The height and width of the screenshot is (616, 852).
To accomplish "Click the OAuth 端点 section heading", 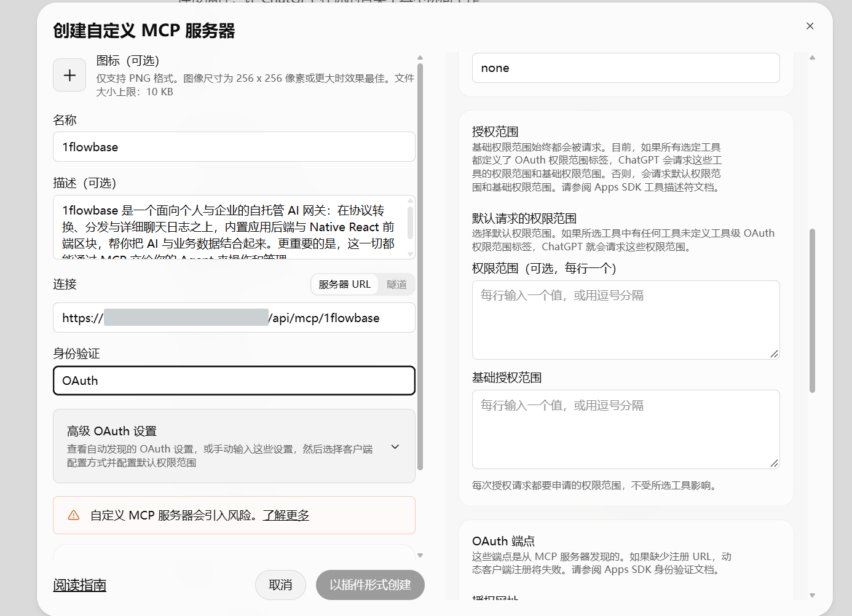I will [503, 541].
